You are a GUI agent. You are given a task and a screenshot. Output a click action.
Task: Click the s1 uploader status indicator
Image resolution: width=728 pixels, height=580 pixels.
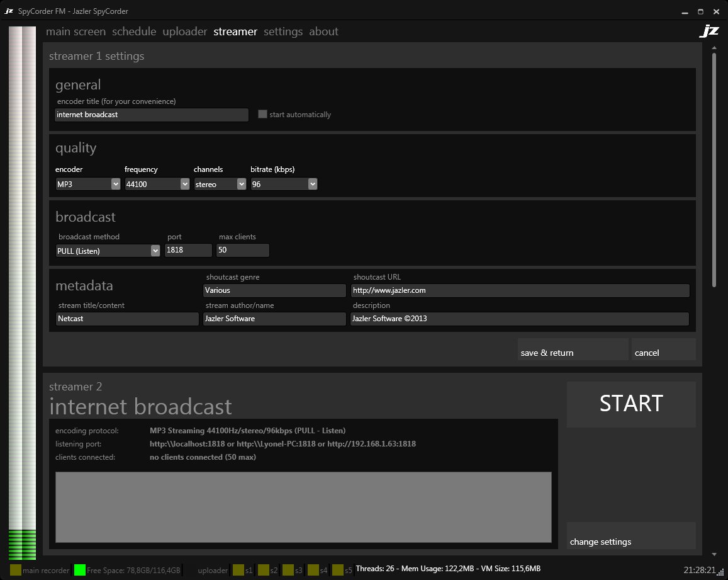[238, 570]
